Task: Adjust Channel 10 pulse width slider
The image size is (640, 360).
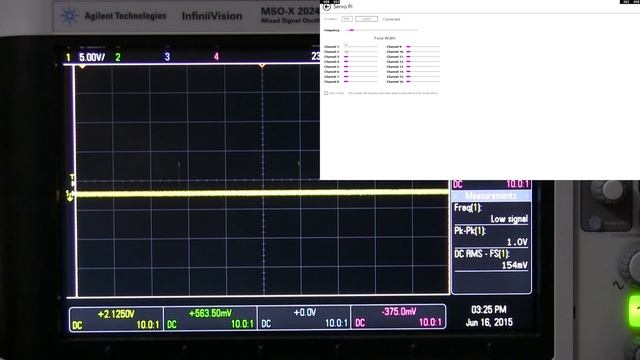Action: coord(423,51)
